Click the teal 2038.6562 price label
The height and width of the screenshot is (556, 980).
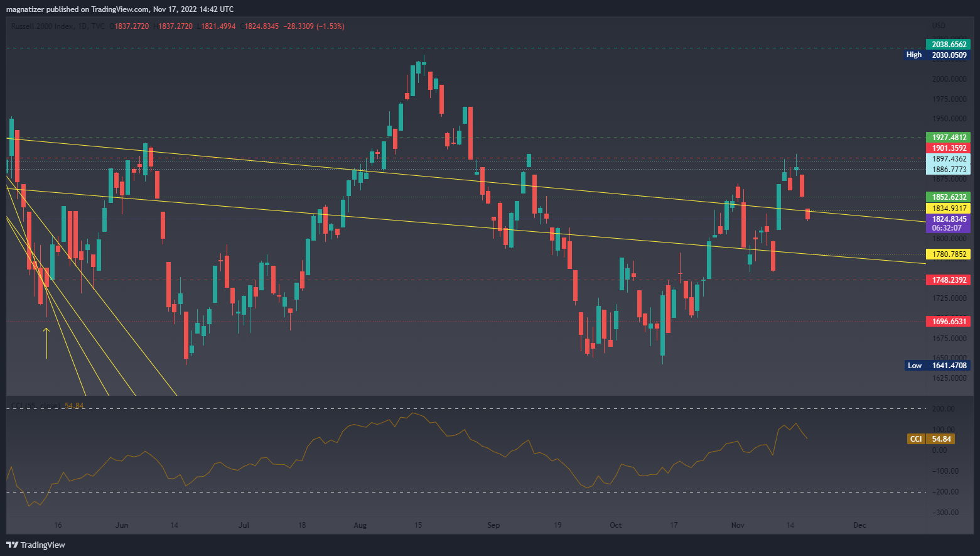coord(948,45)
